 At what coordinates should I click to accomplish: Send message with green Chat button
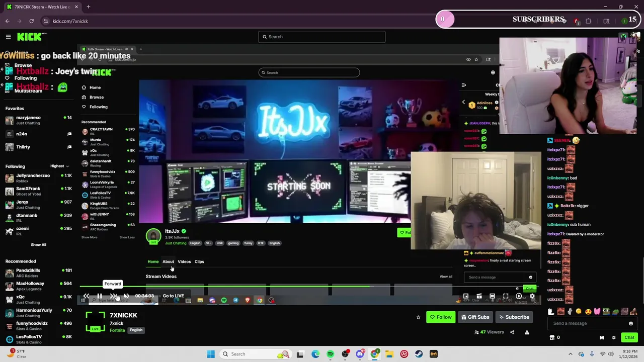(x=629, y=337)
